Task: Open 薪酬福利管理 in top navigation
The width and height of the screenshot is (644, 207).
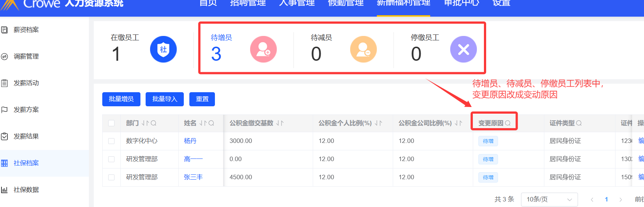Action: click(404, 3)
